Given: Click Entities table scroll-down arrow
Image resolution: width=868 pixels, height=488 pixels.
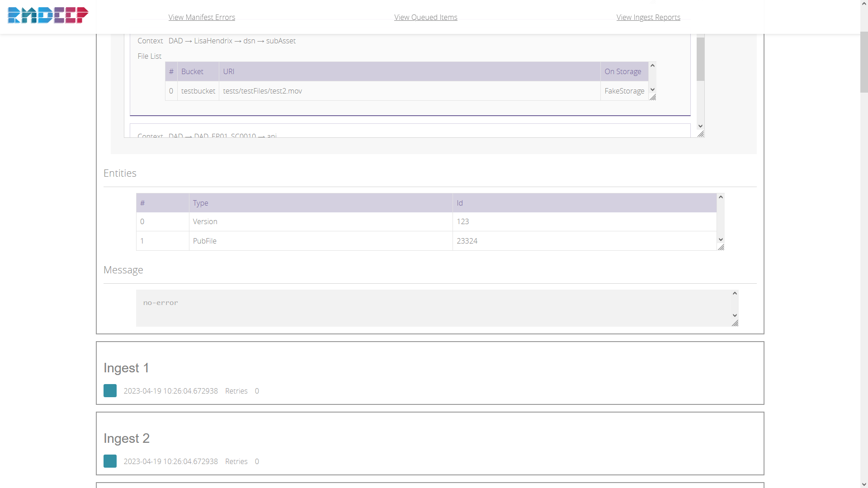Looking at the screenshot, I should pyautogui.click(x=721, y=239).
